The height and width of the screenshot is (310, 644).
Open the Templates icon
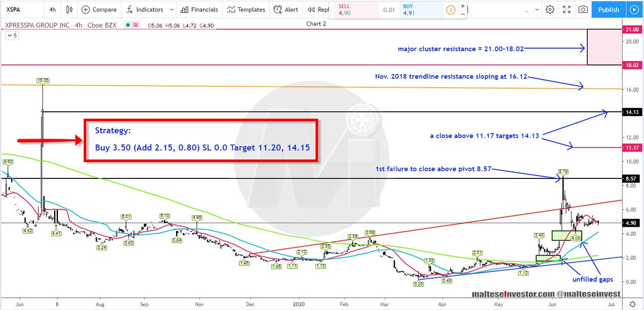(x=231, y=10)
